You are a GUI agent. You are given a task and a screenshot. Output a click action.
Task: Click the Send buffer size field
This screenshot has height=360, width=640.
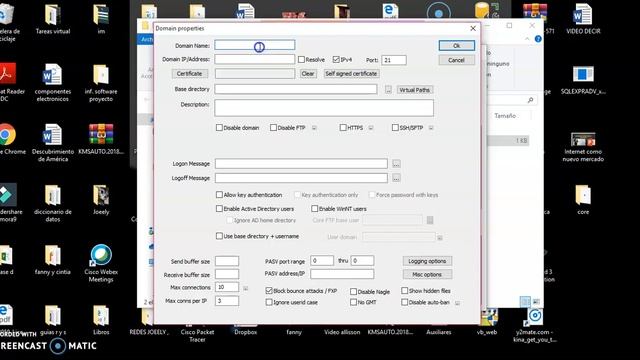227,261
